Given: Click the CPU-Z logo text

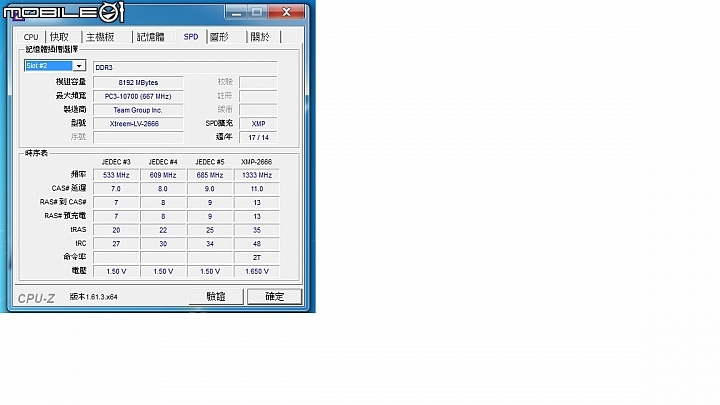Looking at the screenshot, I should 36,298.
